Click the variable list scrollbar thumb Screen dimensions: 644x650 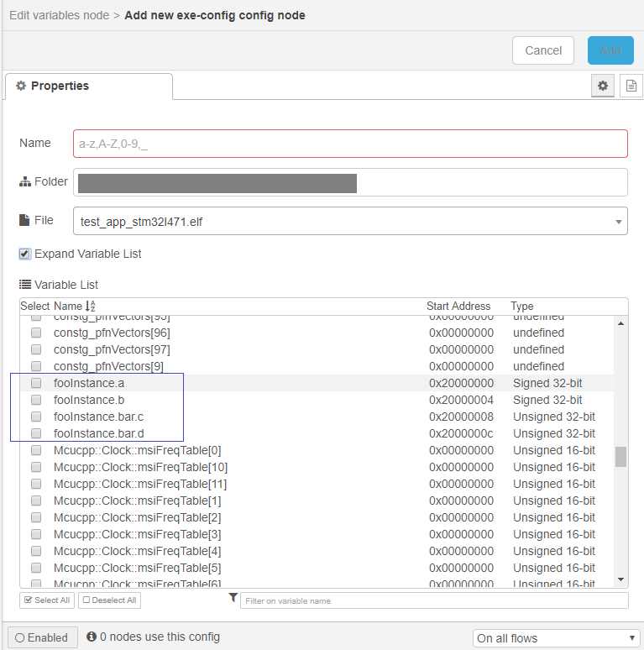point(620,456)
